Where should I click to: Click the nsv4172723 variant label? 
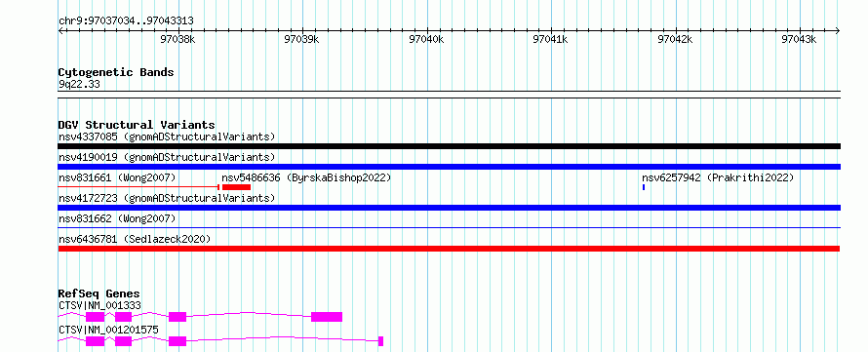tap(167, 198)
